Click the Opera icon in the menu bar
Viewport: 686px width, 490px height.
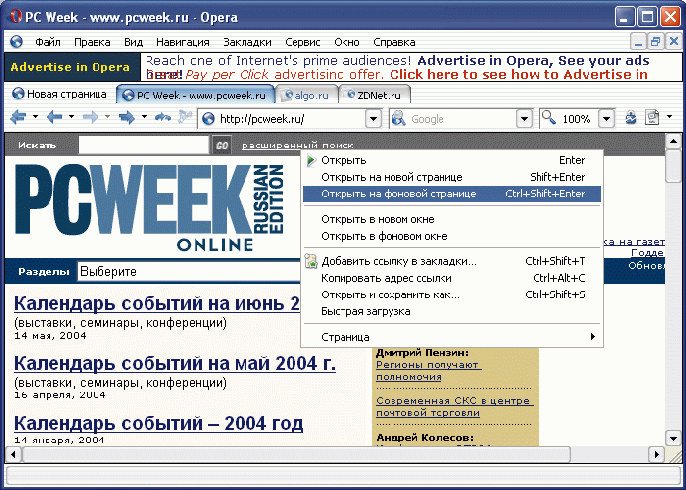(x=15, y=42)
